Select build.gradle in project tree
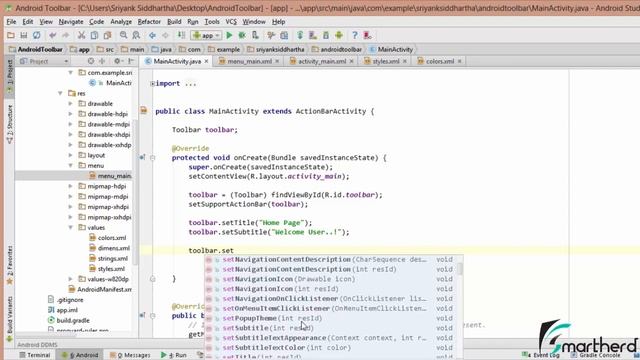Image resolution: width=640 pixels, height=360 pixels. point(69,320)
